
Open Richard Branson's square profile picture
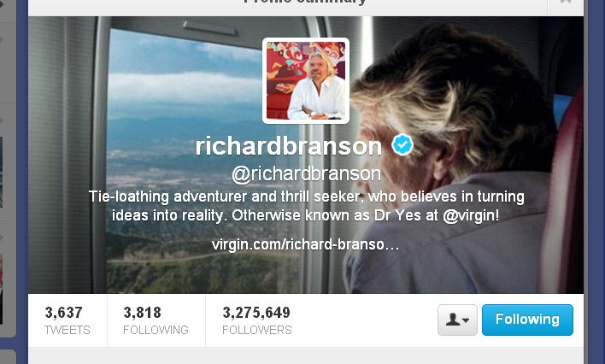click(x=306, y=80)
